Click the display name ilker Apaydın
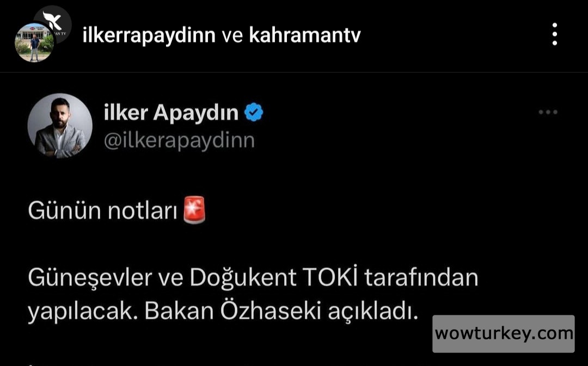Screen dimensions: 588x366 coord(171,113)
